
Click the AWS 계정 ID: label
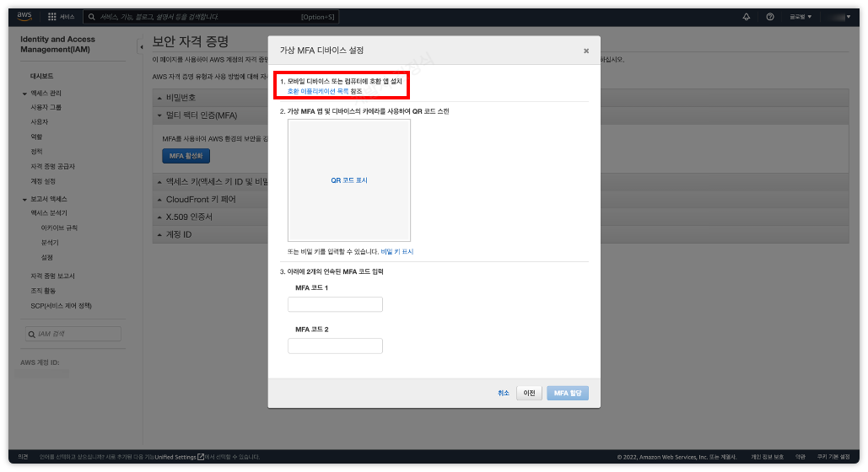[40, 363]
